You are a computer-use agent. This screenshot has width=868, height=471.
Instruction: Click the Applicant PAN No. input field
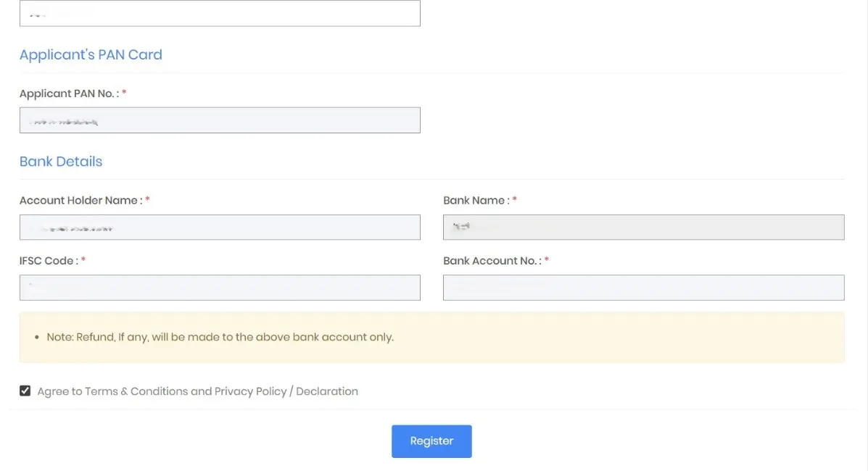(x=220, y=120)
